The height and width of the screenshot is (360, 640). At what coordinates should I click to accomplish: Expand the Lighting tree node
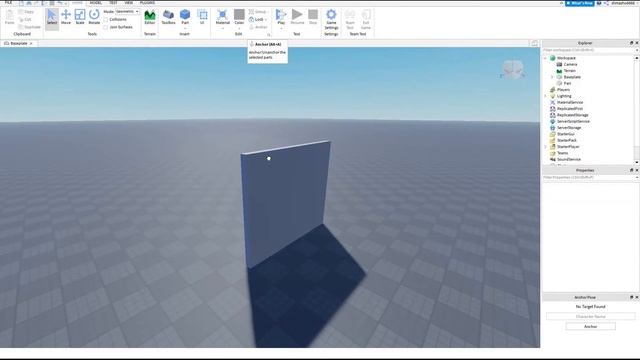(x=545, y=96)
